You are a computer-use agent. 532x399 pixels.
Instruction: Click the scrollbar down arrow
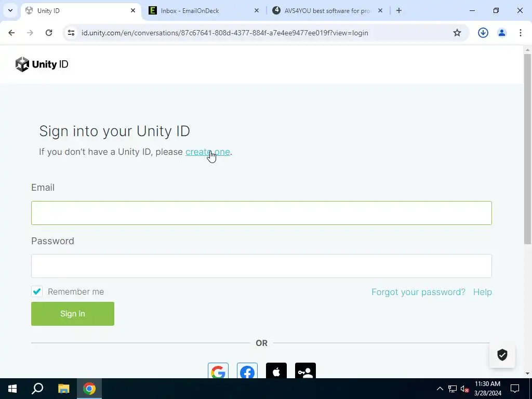pyautogui.click(x=528, y=374)
